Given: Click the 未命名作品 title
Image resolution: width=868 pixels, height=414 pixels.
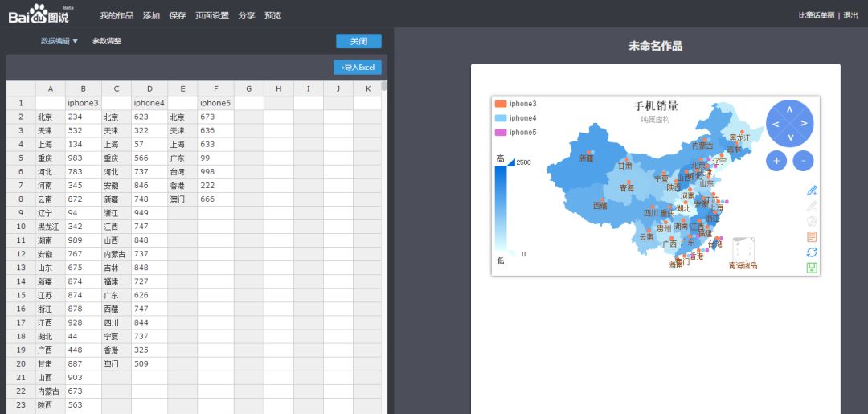Looking at the screenshot, I should (x=656, y=47).
